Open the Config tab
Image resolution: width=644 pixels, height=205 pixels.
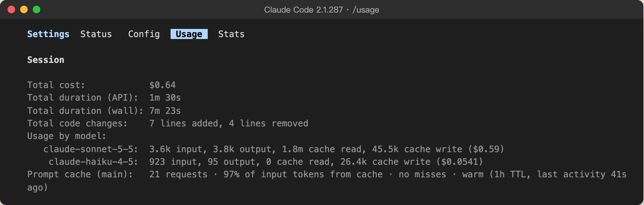(144, 34)
